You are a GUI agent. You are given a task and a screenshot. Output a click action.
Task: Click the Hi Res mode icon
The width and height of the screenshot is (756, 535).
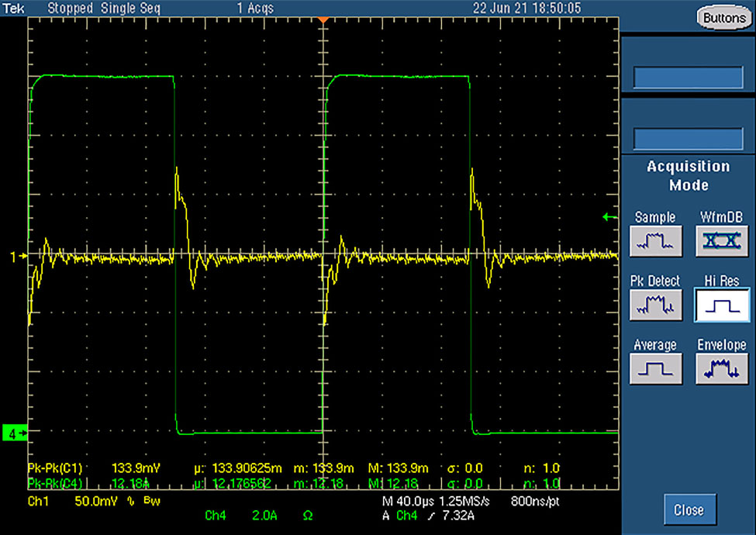[720, 305]
